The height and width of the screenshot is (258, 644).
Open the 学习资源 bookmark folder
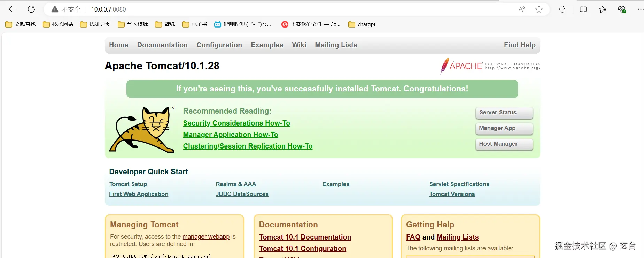click(133, 24)
